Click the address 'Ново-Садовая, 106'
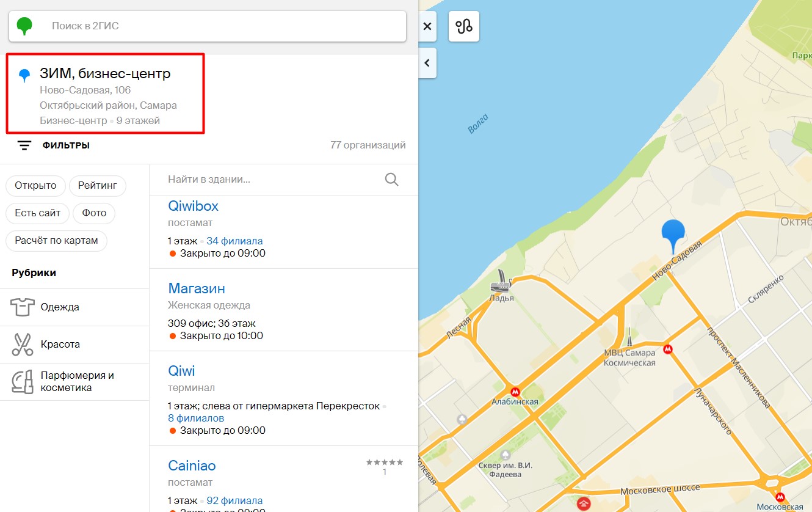 pos(85,90)
